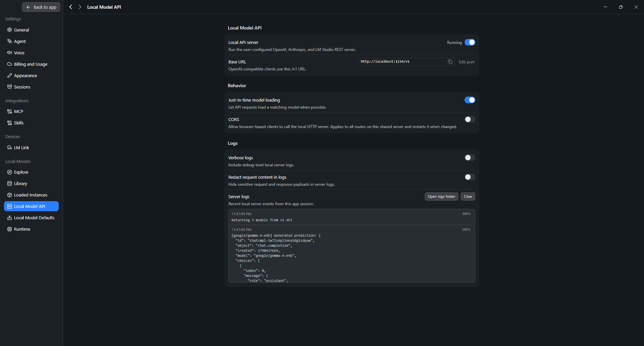Go back with the left chevron arrow
The image size is (644, 346).
[x=71, y=7]
